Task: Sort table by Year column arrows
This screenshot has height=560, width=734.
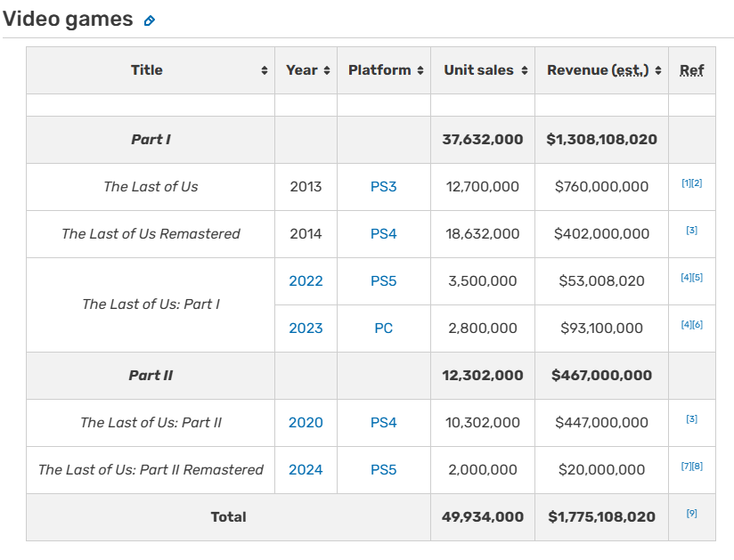Action: pyautogui.click(x=327, y=70)
